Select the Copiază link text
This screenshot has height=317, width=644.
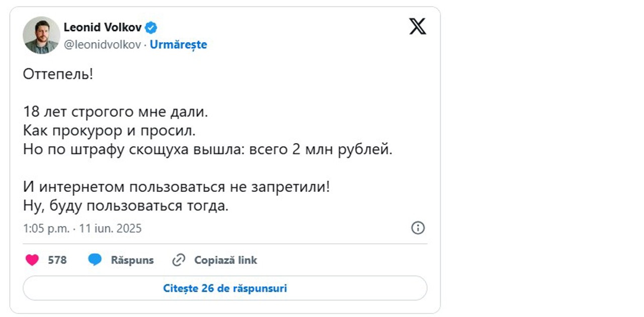(x=225, y=260)
